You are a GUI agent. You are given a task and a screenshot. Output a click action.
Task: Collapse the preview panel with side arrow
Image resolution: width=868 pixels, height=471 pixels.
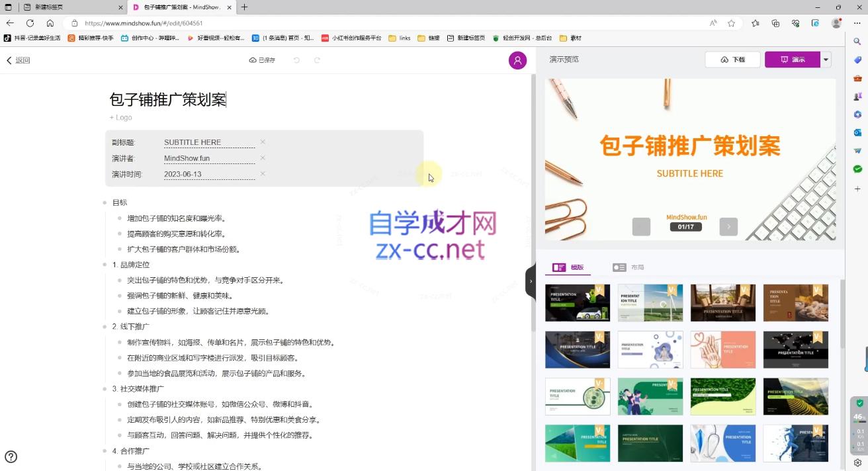530,281
